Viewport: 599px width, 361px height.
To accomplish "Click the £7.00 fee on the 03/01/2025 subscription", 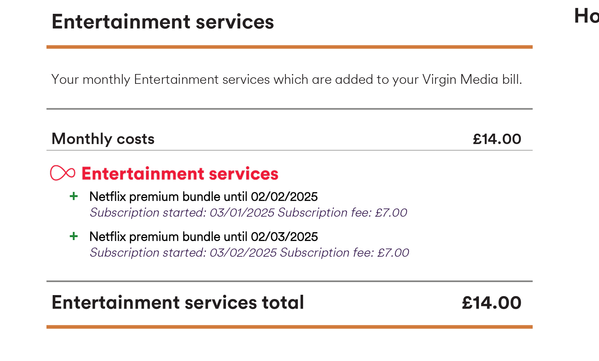I will coord(391,212).
